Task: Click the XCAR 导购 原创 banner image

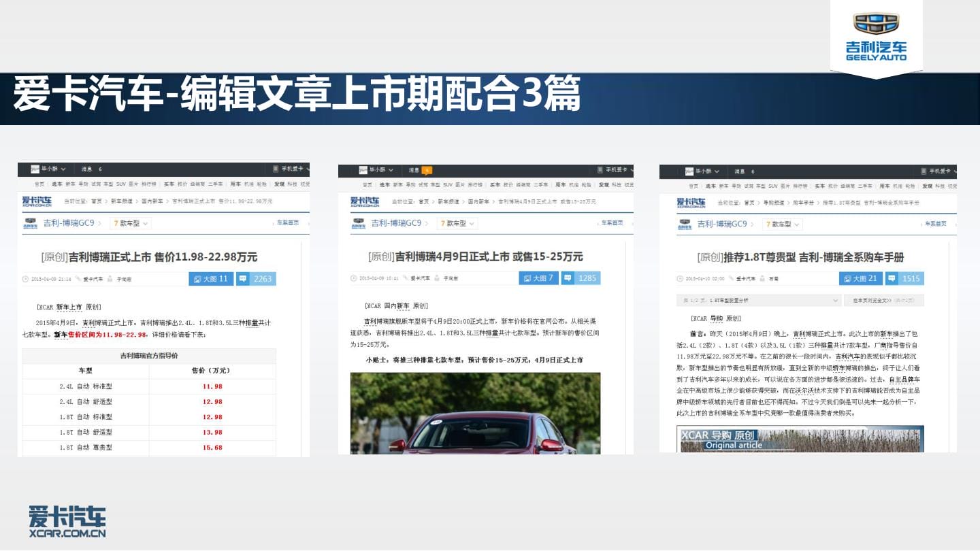Action: [x=800, y=439]
